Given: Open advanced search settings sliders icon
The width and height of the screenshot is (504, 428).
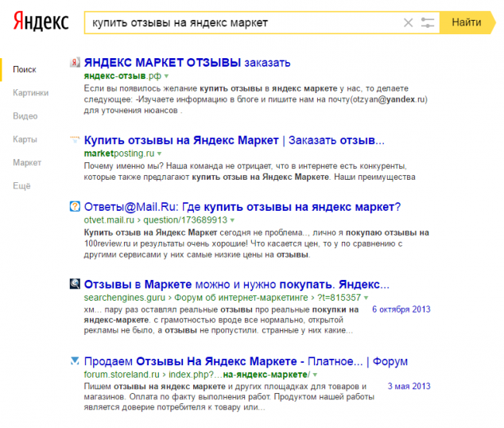Looking at the screenshot, I should 428,23.
